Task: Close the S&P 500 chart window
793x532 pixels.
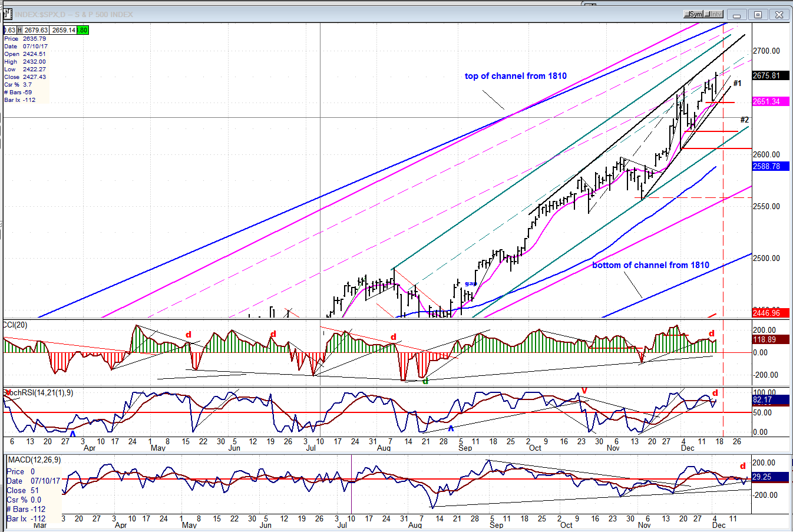Action: [779, 15]
